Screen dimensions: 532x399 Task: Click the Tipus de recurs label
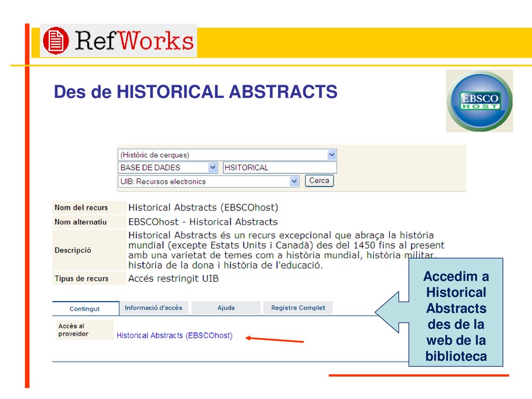82,278
